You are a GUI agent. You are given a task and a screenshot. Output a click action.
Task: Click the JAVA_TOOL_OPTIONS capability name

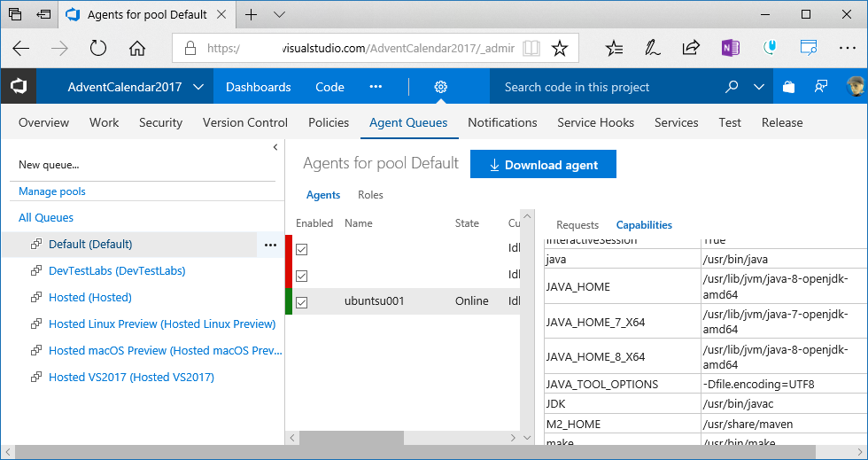(x=601, y=384)
